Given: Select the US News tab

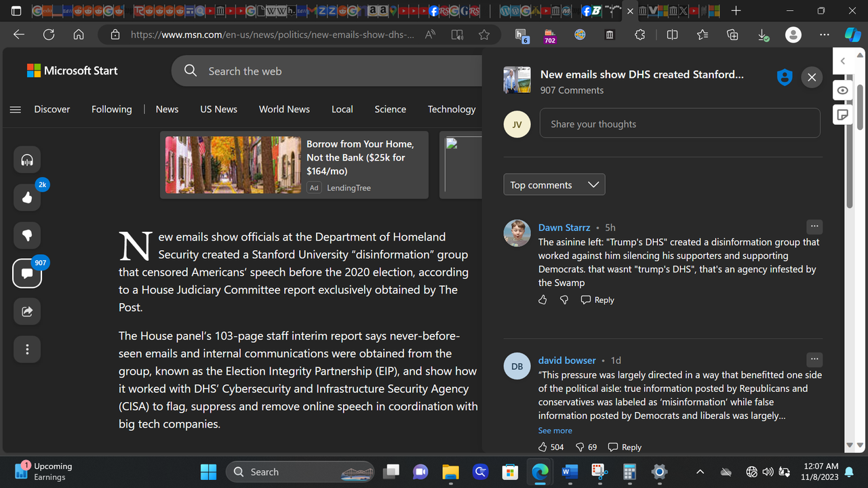Looking at the screenshot, I should pos(218,109).
